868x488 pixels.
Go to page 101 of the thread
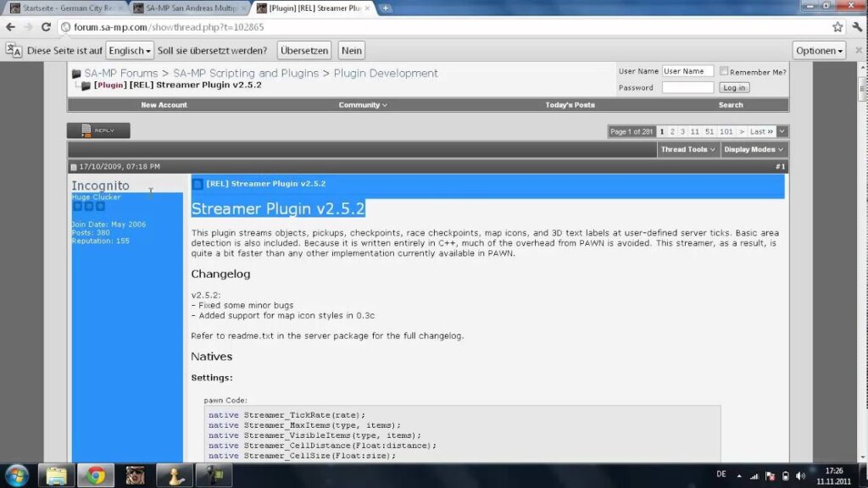coord(726,131)
